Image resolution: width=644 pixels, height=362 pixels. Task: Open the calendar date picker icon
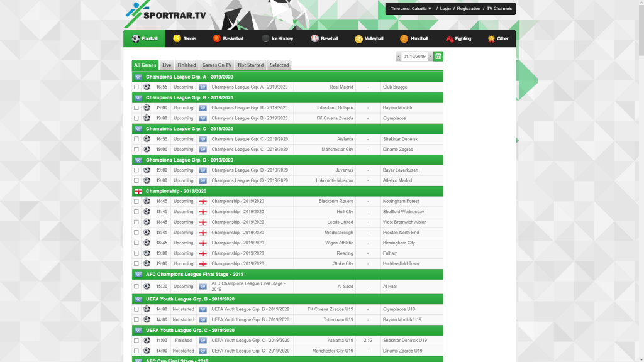coord(438,56)
